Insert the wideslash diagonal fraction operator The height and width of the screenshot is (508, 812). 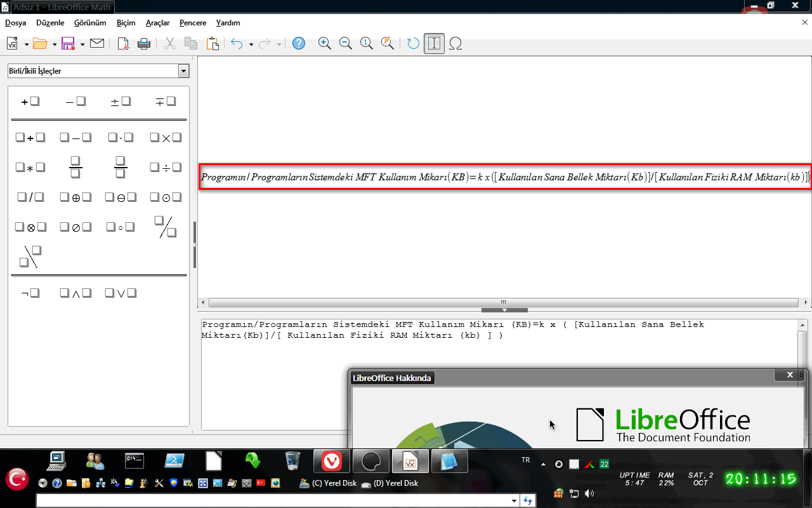coord(166,227)
